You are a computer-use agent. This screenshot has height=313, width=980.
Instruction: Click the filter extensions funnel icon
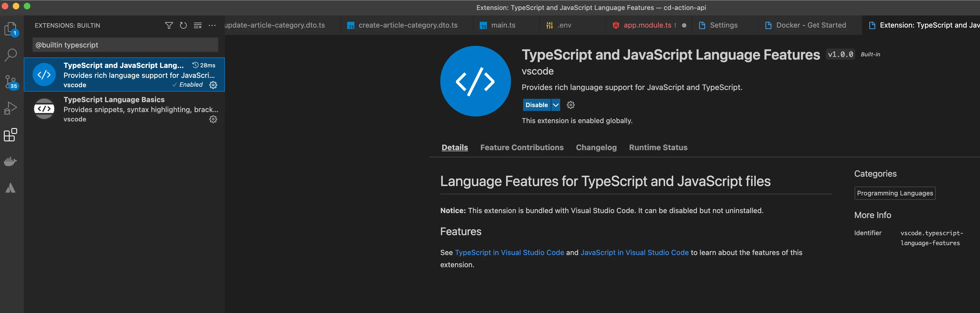169,25
